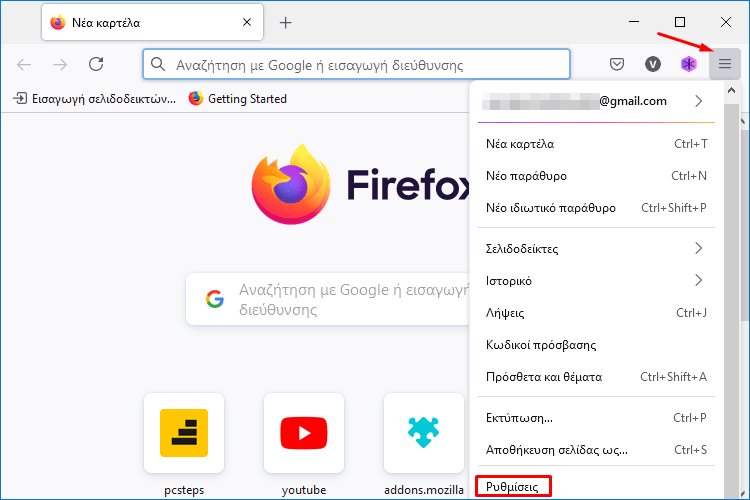Close the Νέα καρτέλα tab

(x=247, y=22)
